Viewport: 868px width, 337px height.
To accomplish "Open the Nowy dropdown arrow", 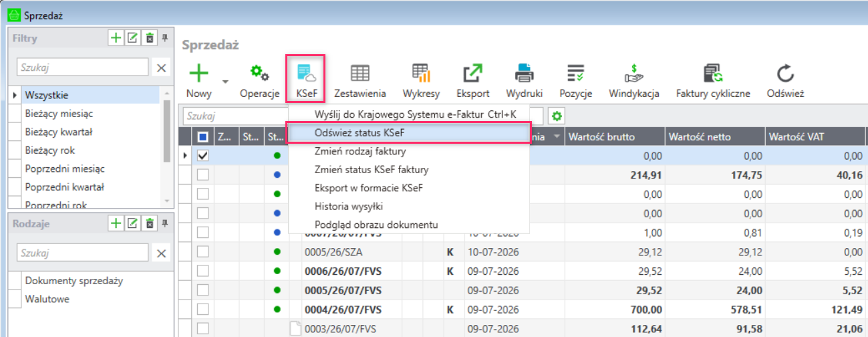I will 225,82.
